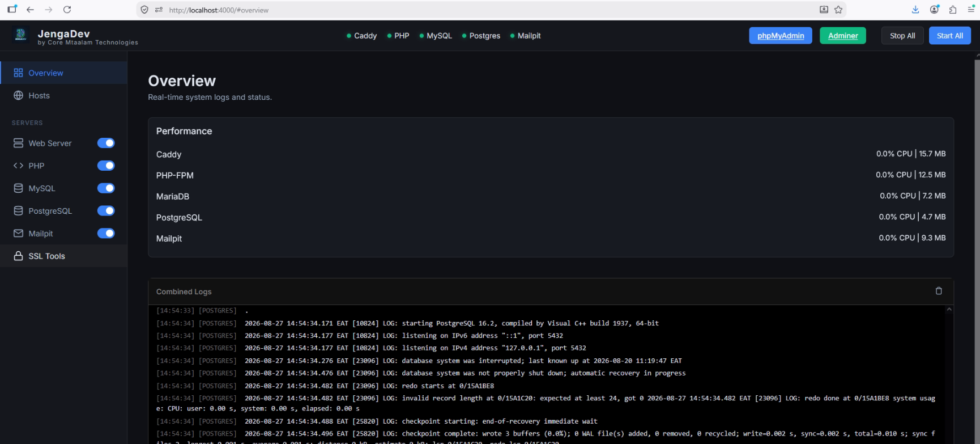Open the browser downloads icon

pyautogui.click(x=915, y=10)
